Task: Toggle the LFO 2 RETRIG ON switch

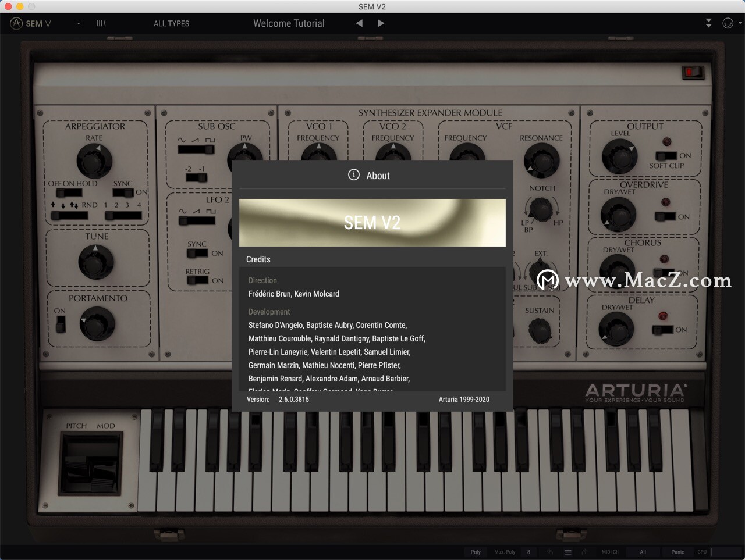Action: click(198, 280)
